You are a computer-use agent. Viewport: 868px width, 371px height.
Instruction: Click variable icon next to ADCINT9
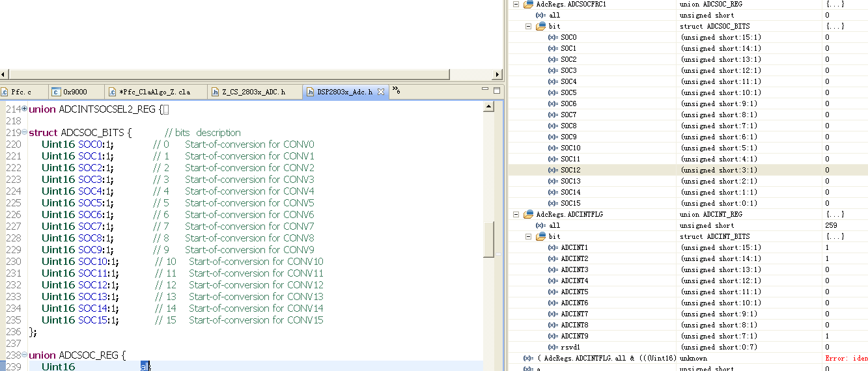tap(553, 336)
